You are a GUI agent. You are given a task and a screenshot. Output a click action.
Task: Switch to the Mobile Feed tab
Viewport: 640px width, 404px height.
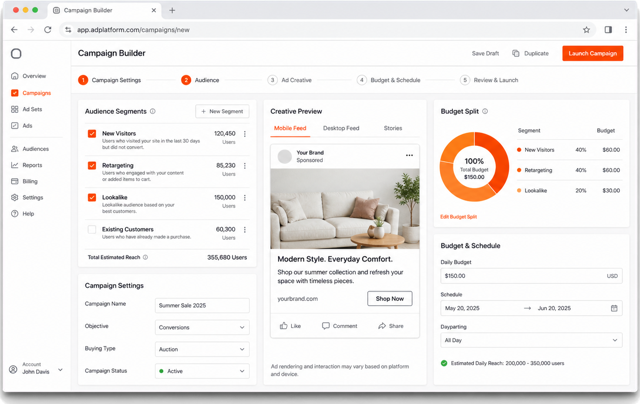pos(290,128)
